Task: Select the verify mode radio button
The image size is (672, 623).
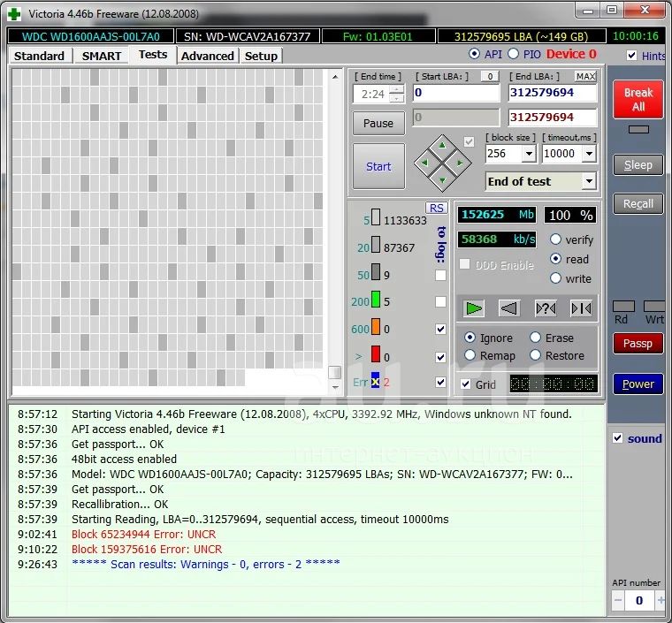Action: pos(555,239)
